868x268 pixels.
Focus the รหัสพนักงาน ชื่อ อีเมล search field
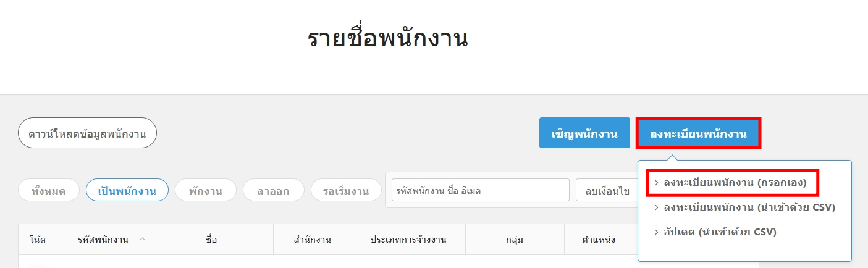click(x=480, y=191)
